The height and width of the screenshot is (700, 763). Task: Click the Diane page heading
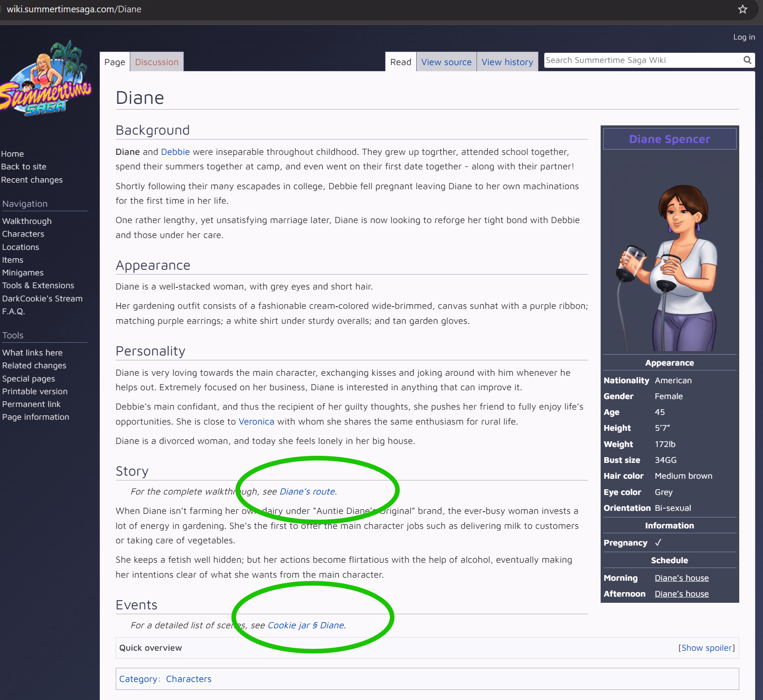click(140, 98)
